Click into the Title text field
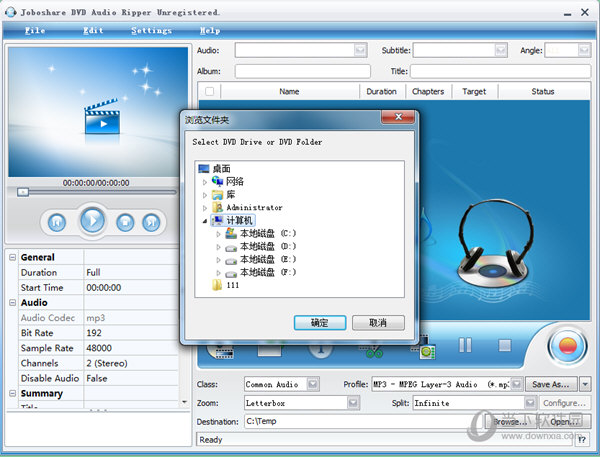The width and height of the screenshot is (600, 457). (x=501, y=71)
